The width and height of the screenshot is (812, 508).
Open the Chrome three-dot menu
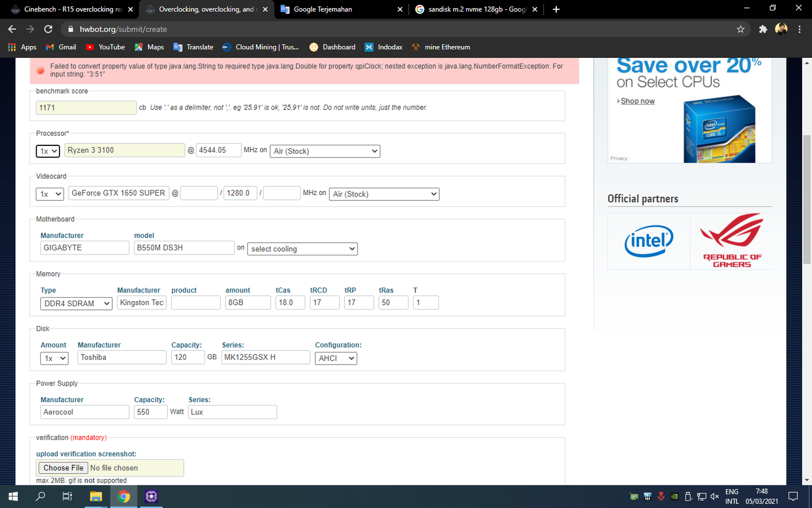click(x=799, y=29)
